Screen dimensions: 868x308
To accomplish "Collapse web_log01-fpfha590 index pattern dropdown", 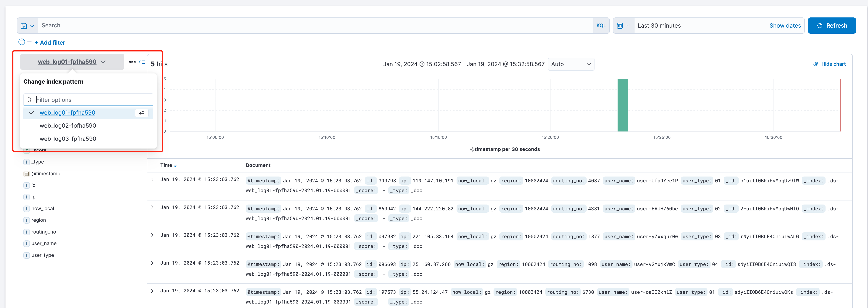I will tap(72, 62).
